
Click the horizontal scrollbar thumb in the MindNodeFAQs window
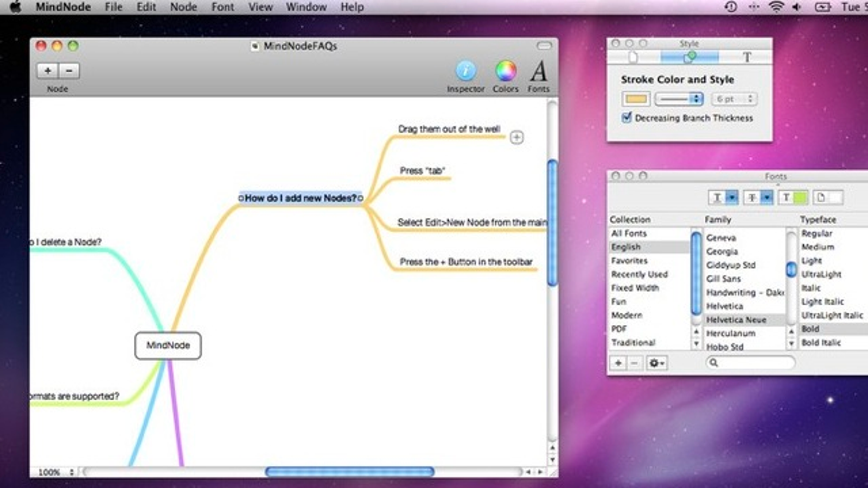[349, 472]
